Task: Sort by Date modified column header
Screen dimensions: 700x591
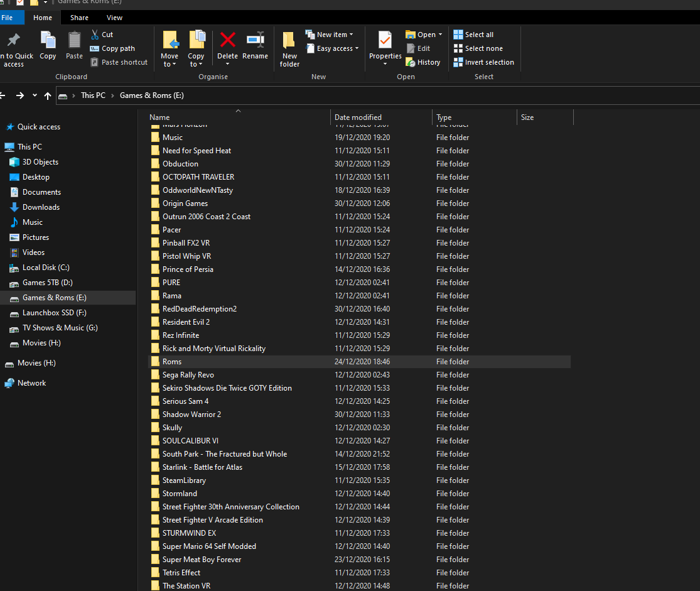Action: point(381,117)
